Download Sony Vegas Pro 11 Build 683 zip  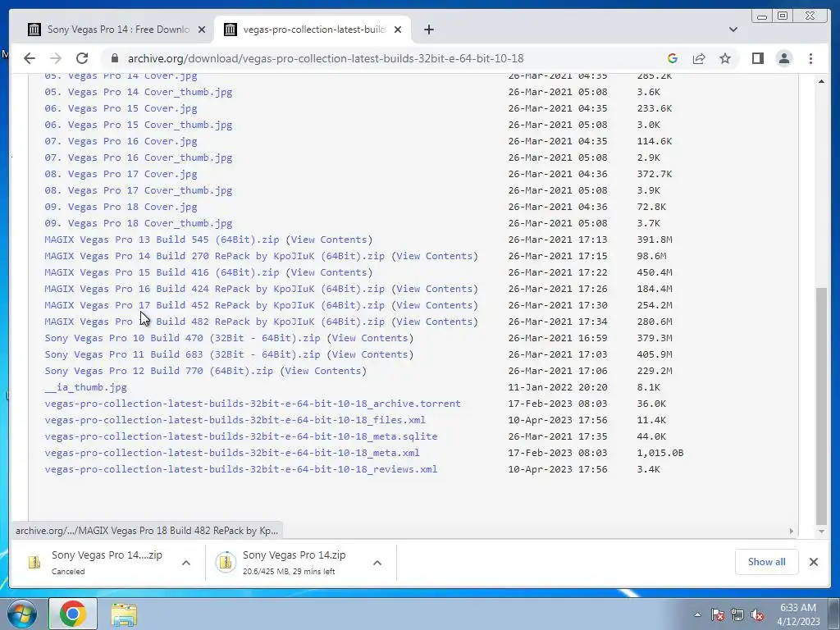182,354
